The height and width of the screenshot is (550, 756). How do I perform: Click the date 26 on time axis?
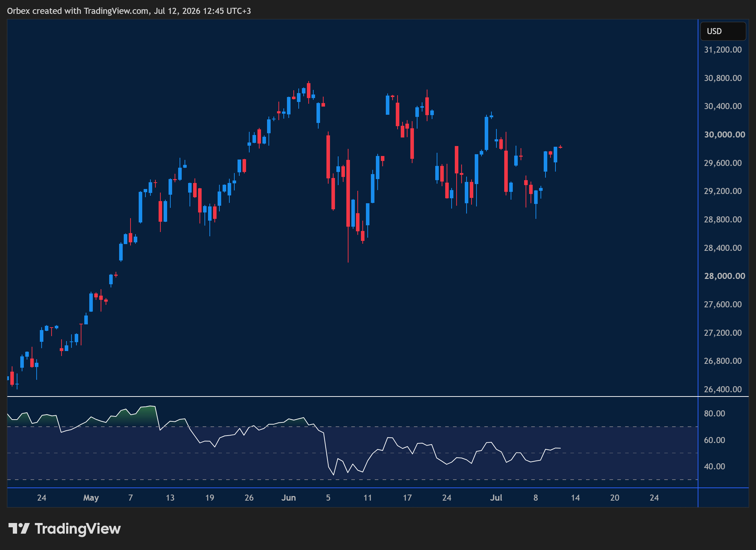(x=249, y=498)
